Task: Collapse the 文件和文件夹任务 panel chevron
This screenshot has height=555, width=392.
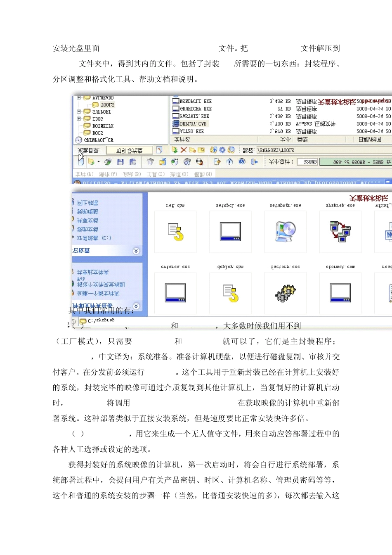Action: coord(136,306)
